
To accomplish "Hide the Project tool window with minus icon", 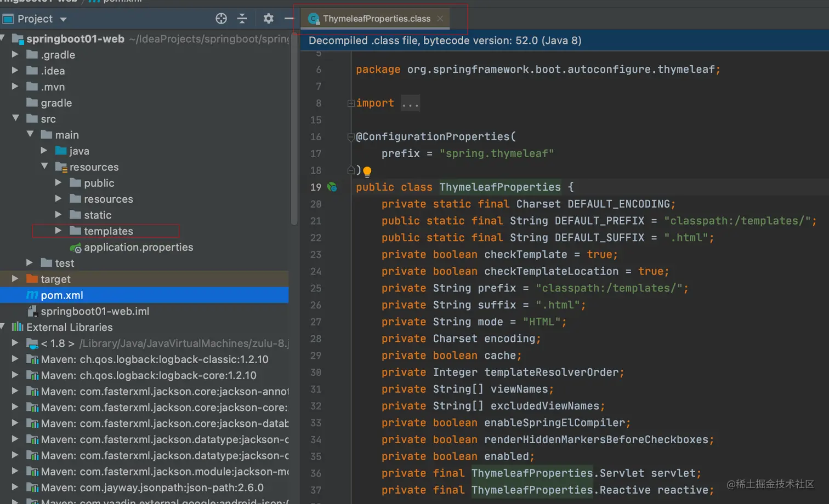I will [x=289, y=19].
